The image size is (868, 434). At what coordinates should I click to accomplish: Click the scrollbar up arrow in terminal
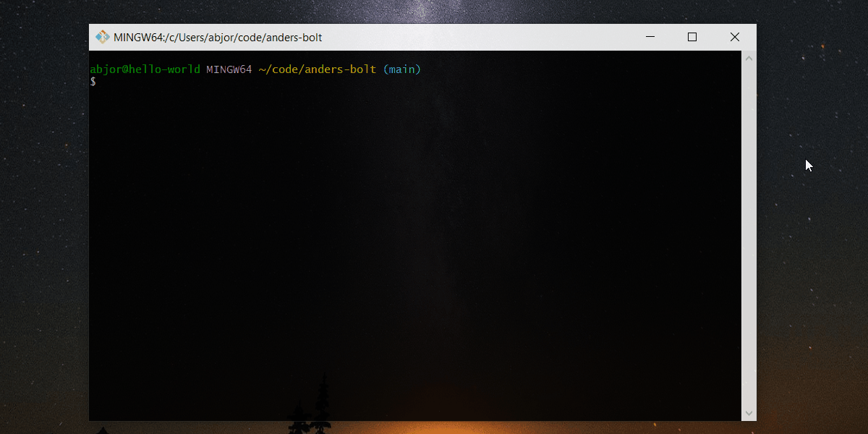click(x=749, y=58)
